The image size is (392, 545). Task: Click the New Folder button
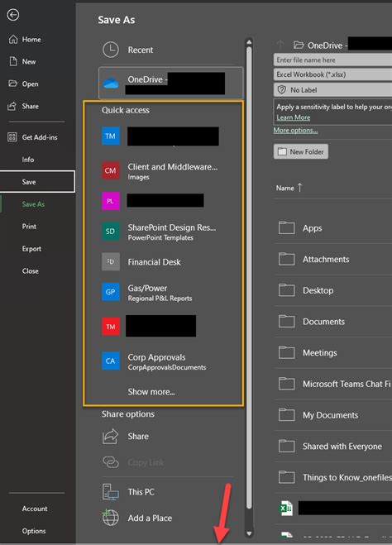point(300,151)
